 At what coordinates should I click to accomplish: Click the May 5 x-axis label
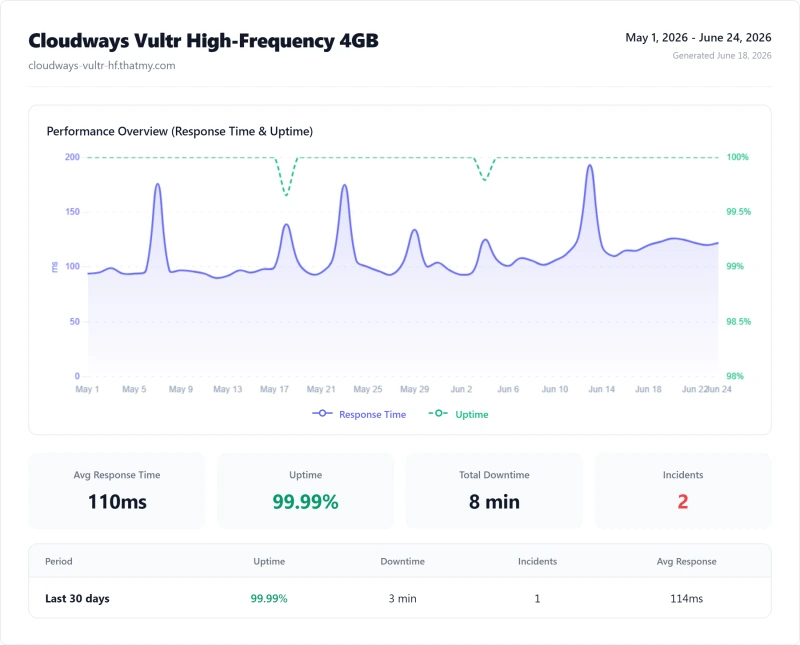134,389
